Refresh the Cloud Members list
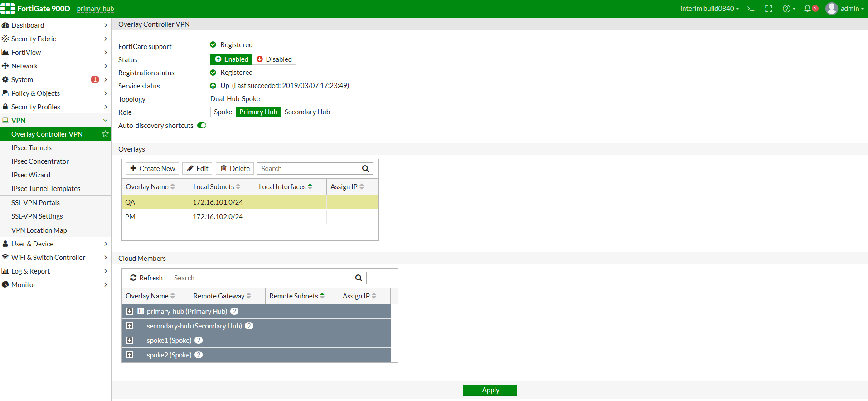 pos(146,278)
